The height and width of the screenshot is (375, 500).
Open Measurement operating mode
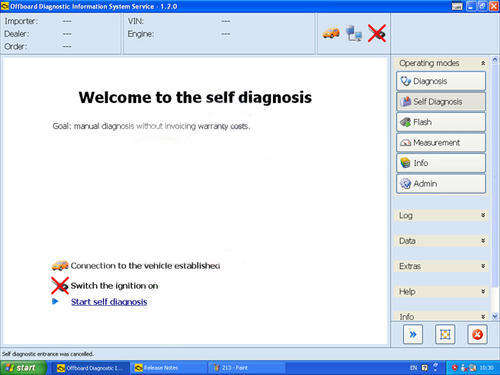(x=441, y=143)
